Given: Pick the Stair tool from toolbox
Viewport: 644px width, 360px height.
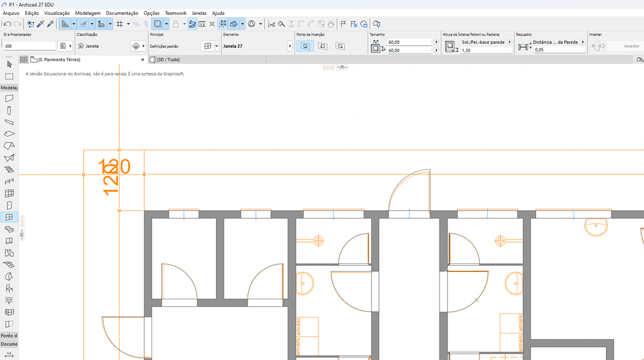Looking at the screenshot, I should [x=9, y=169].
